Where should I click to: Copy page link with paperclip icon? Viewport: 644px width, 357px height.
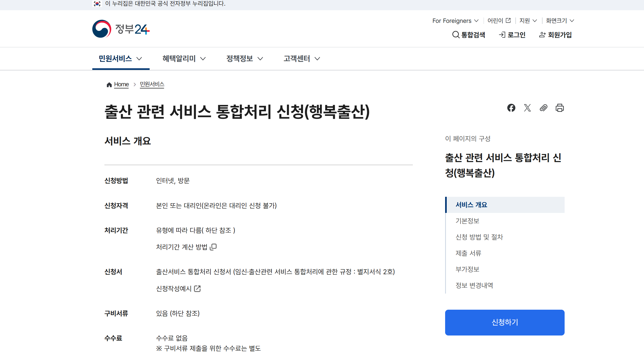pyautogui.click(x=543, y=108)
